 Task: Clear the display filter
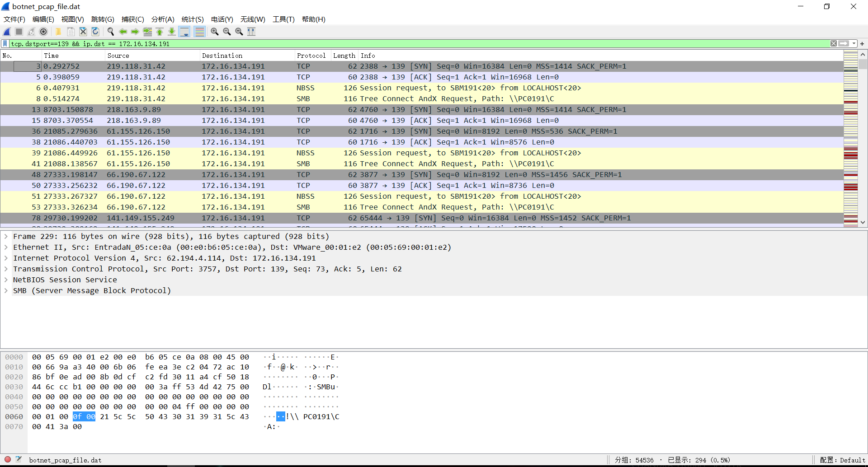pos(834,44)
